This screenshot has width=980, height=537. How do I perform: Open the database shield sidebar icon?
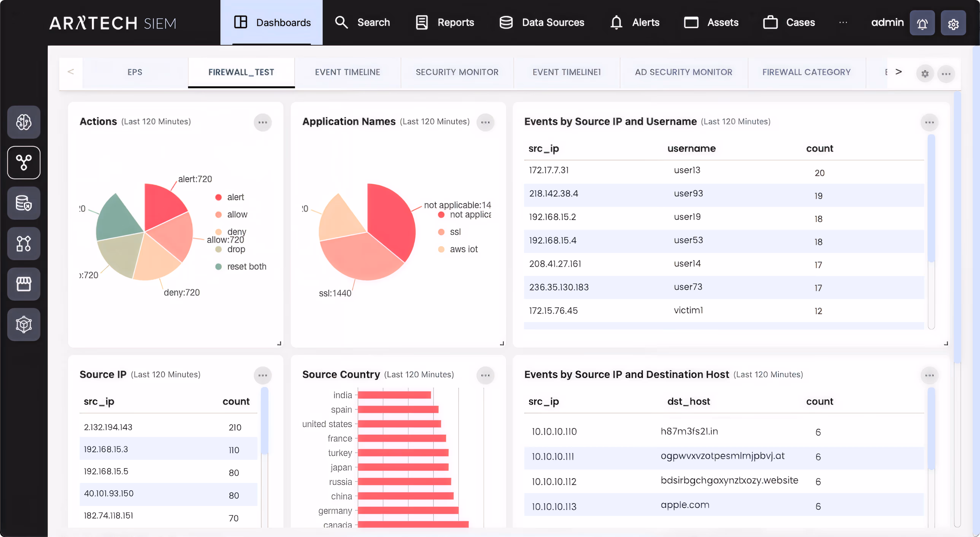click(24, 203)
